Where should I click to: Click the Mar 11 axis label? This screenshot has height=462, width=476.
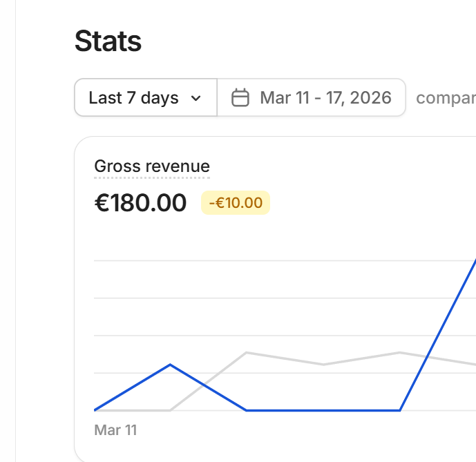(x=115, y=430)
